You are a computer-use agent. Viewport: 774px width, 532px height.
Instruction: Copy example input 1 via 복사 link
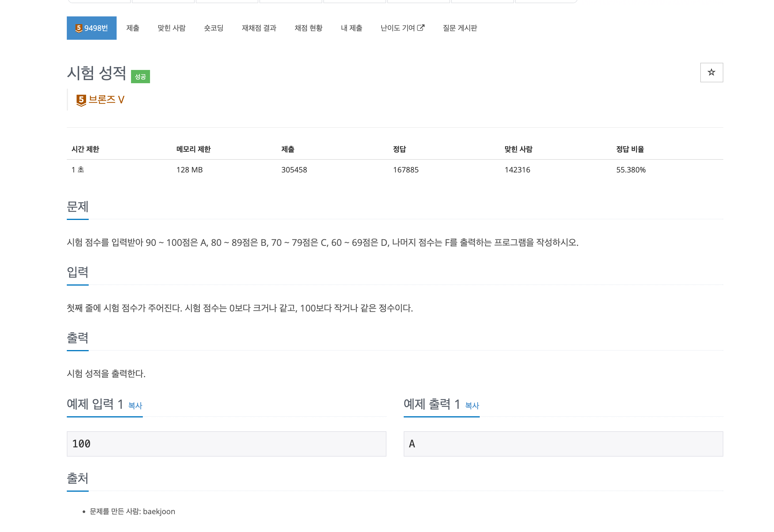(x=135, y=406)
